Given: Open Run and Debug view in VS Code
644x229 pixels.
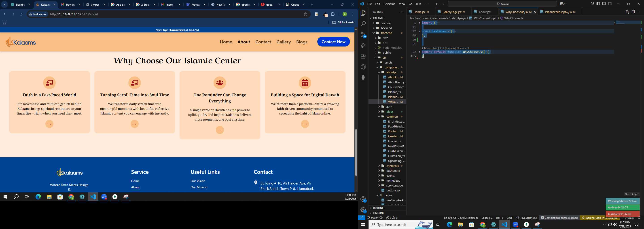Looking at the screenshot, I should (x=363, y=45).
